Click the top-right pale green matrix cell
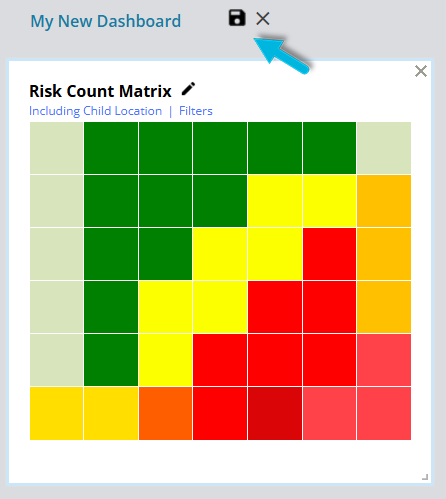Screen dimensions: 446x499 [x=384, y=148]
